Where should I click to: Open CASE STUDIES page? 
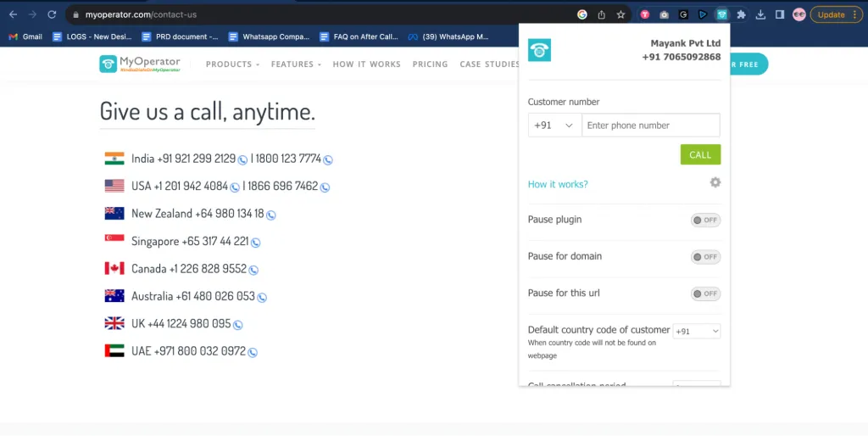pyautogui.click(x=489, y=64)
